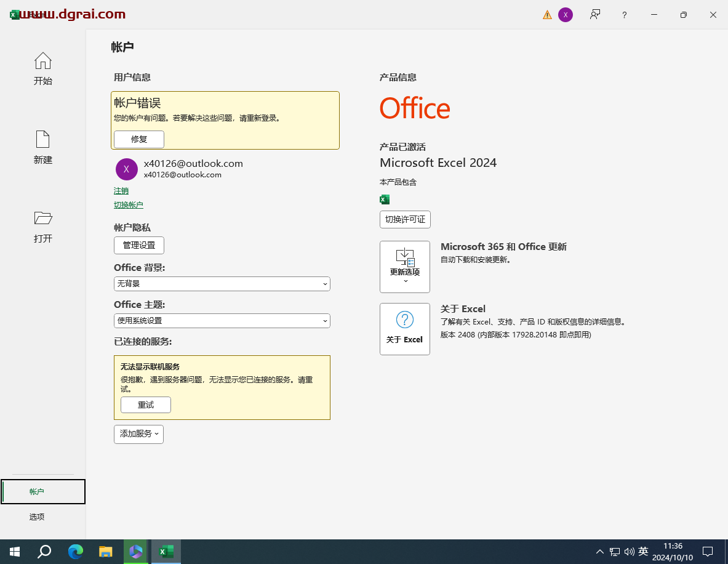
Task: Click the account error warning triangle icon
Action: tap(547, 14)
